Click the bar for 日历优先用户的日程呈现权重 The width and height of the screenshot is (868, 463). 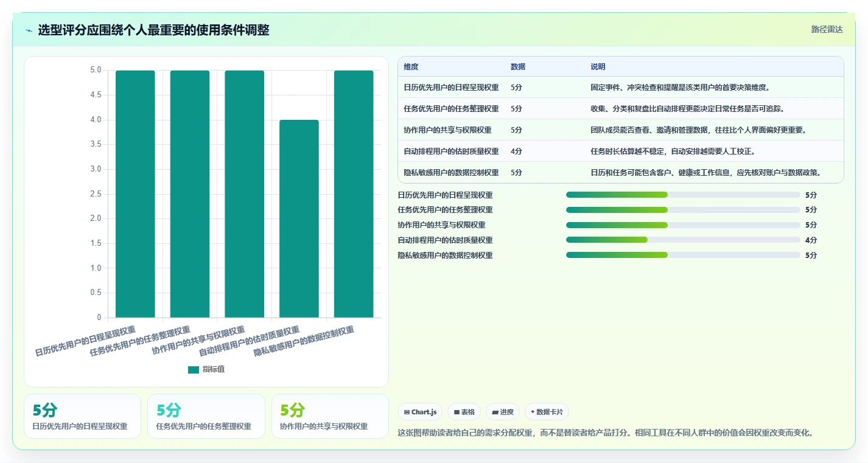(135, 194)
